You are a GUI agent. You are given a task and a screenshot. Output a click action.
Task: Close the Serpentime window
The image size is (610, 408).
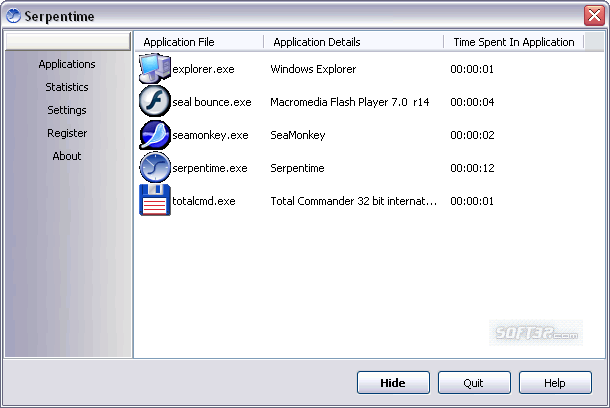click(x=594, y=16)
